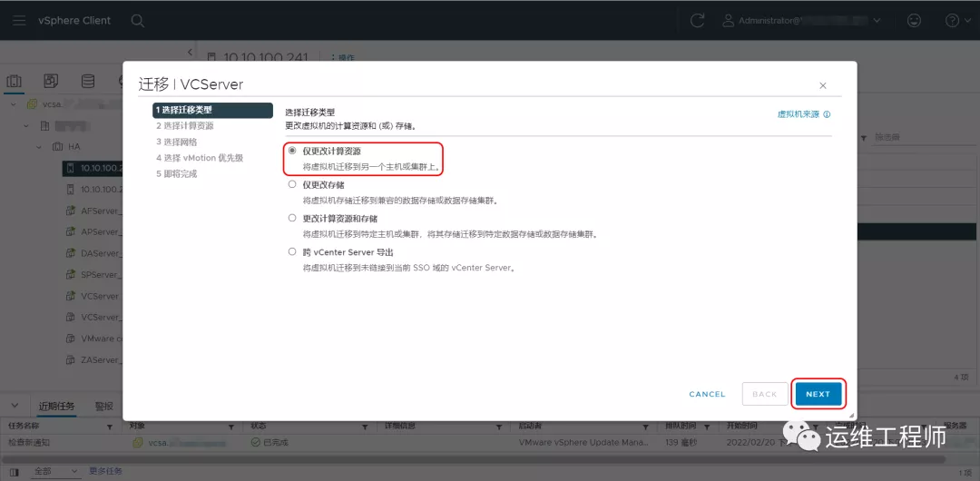Click the 虚拟机来源 link
980x481 pixels.
coord(798,114)
